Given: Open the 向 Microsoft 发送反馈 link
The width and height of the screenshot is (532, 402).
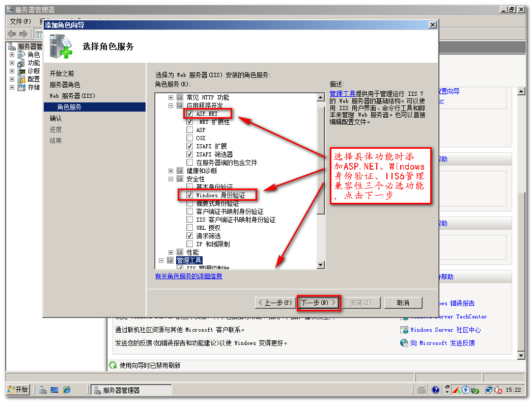Looking at the screenshot, I should [442, 343].
